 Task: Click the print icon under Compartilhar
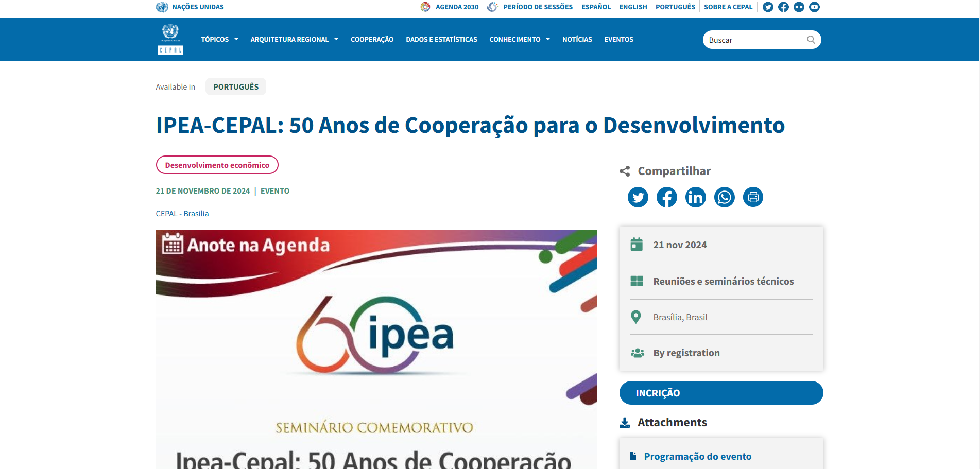(753, 197)
